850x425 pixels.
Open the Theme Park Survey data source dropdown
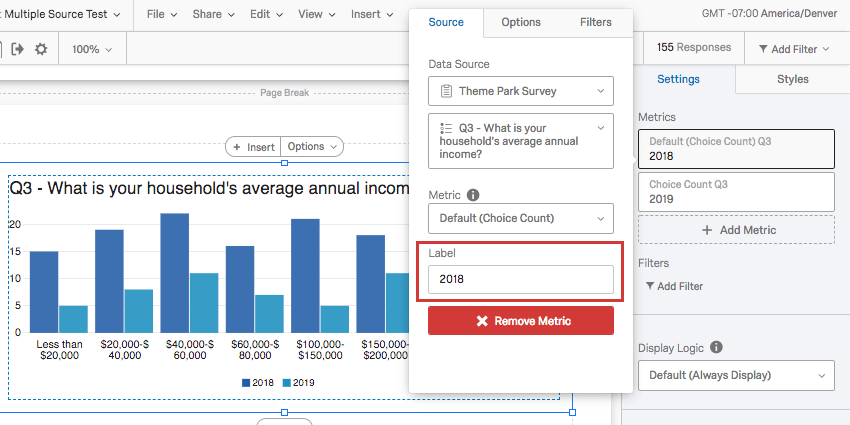(x=521, y=91)
